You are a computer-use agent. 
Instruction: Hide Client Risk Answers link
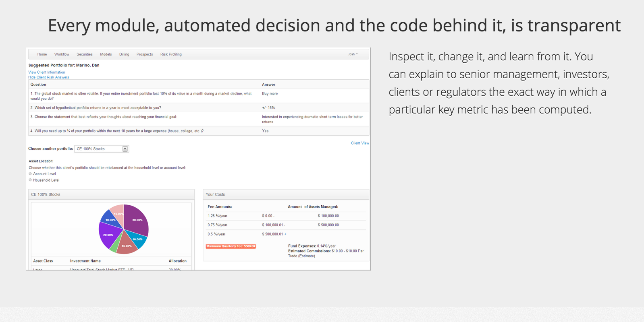point(49,77)
